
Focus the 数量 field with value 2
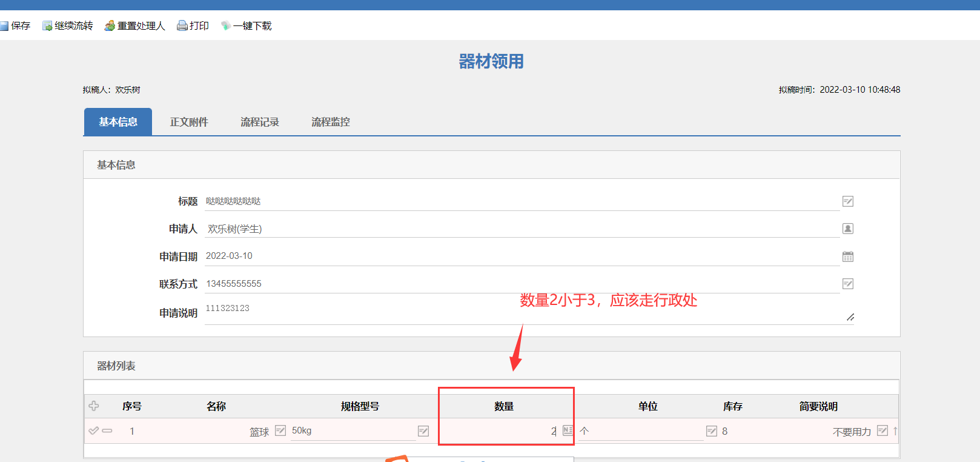click(x=500, y=431)
